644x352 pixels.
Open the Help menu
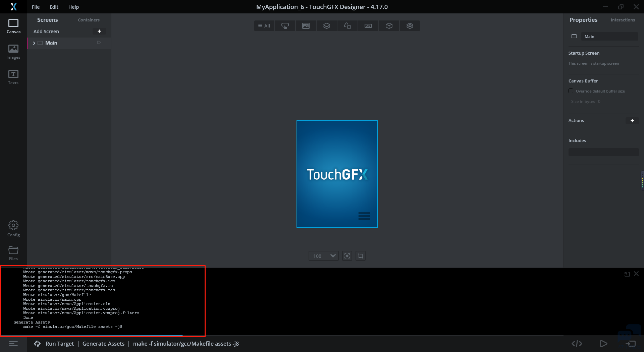point(73,7)
